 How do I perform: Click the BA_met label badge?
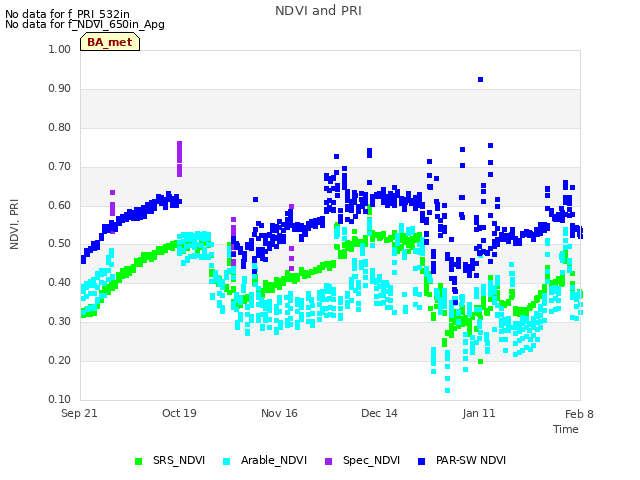(110, 42)
